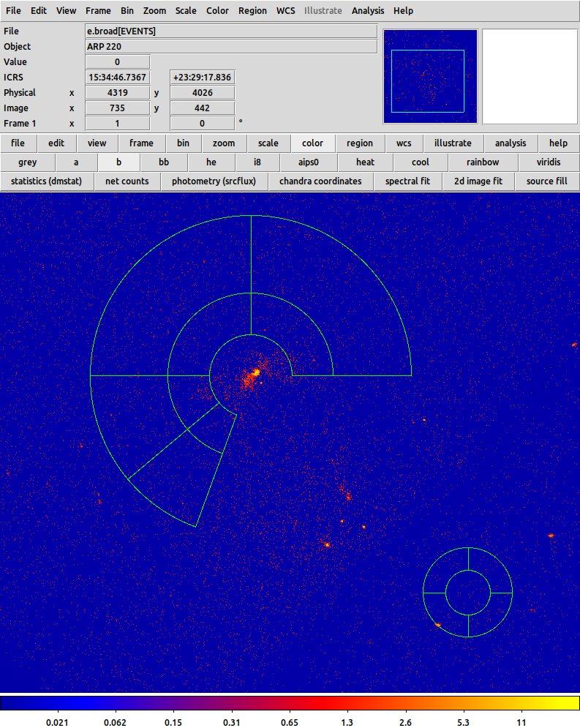Image resolution: width=580 pixels, height=728 pixels.
Task: Open the Analysis menu
Action: coord(367,10)
